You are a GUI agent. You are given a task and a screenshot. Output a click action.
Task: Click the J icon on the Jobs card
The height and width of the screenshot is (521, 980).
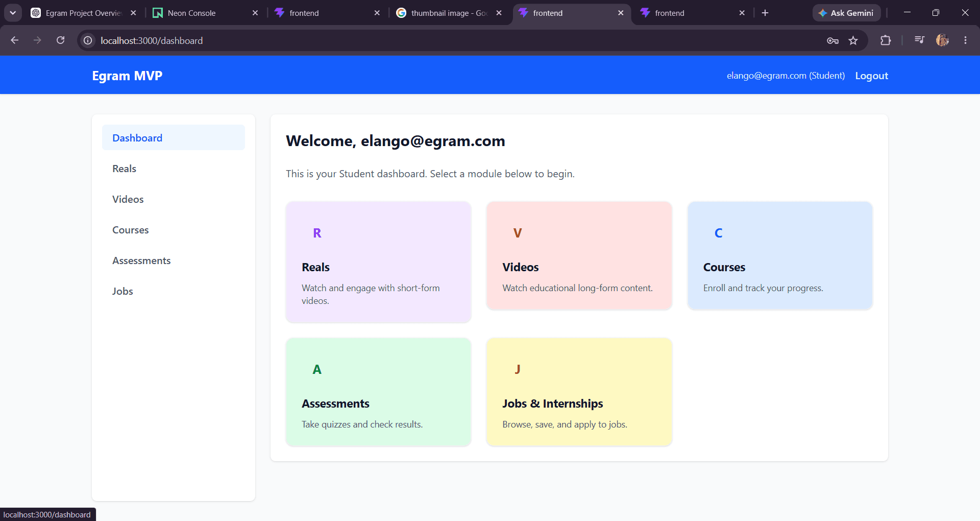click(518, 369)
